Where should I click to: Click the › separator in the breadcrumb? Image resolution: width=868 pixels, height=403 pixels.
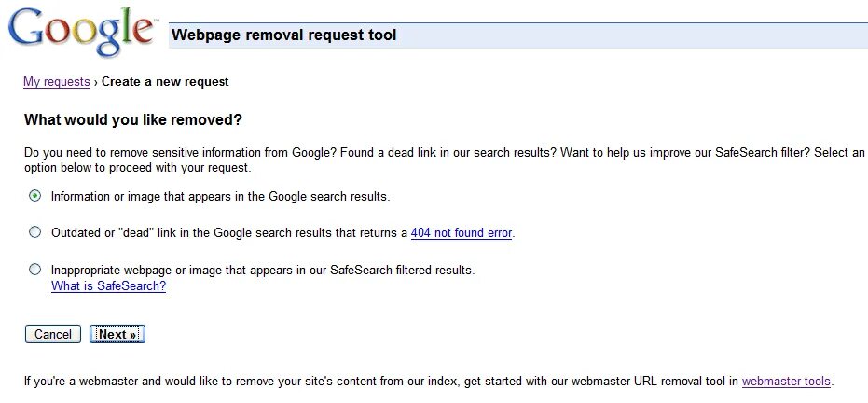tap(96, 82)
